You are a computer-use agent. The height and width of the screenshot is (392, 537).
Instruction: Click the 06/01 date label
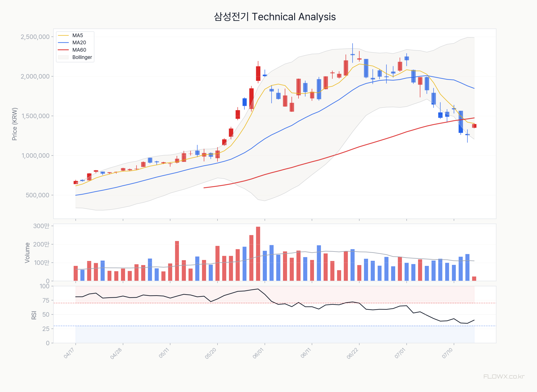(x=258, y=353)
